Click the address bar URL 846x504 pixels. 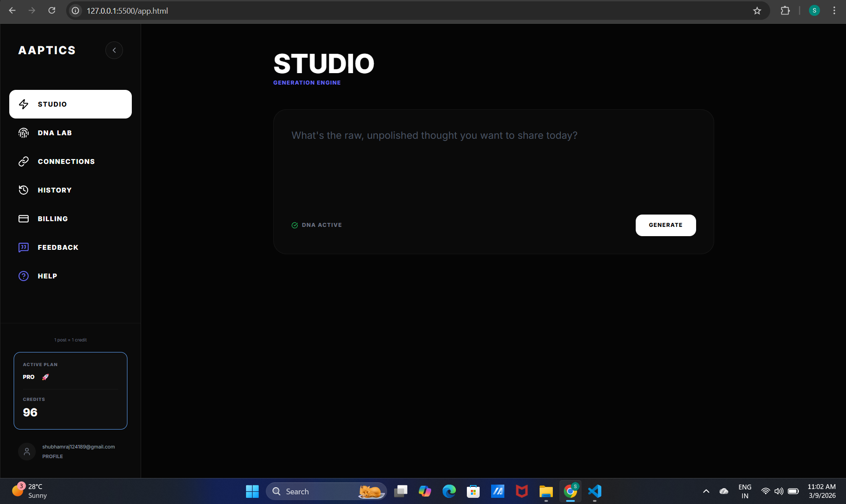(x=127, y=11)
